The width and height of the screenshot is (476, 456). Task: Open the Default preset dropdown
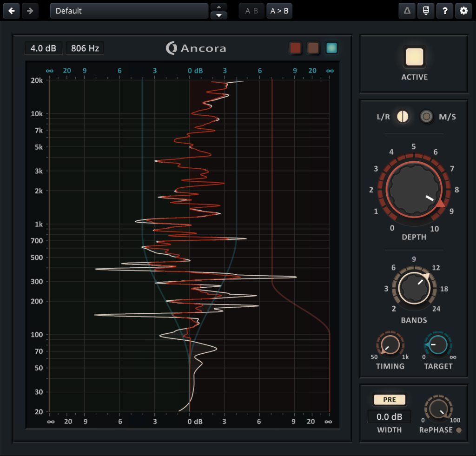tap(129, 11)
